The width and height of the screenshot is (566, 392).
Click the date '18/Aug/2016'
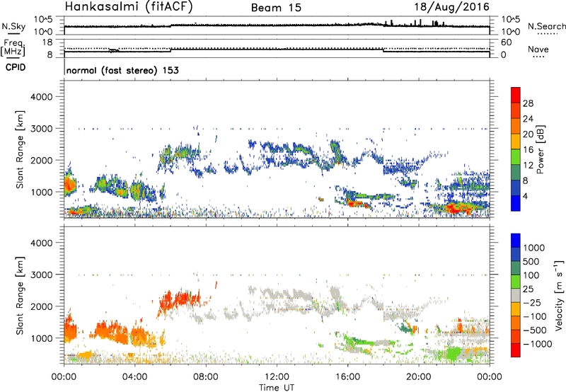pyautogui.click(x=451, y=7)
